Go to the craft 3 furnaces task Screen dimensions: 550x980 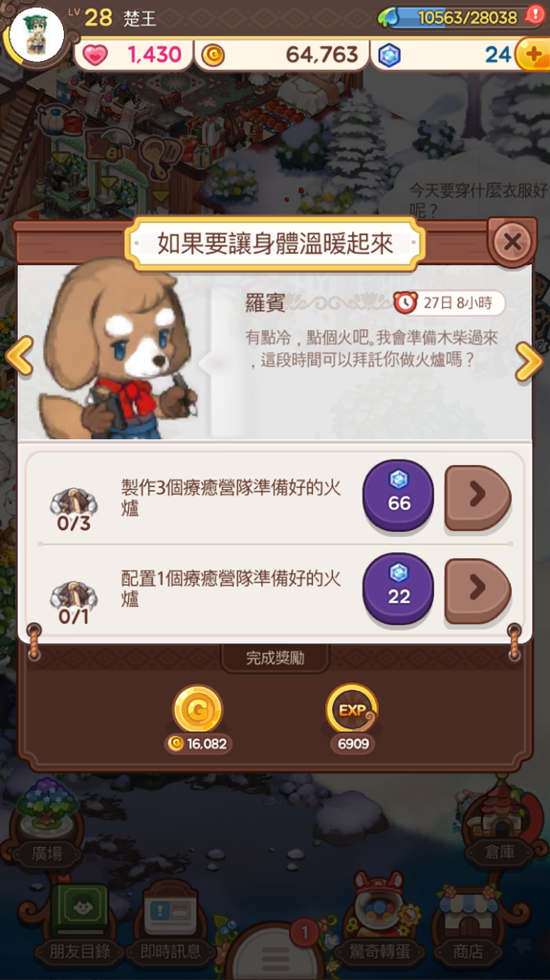point(478,498)
